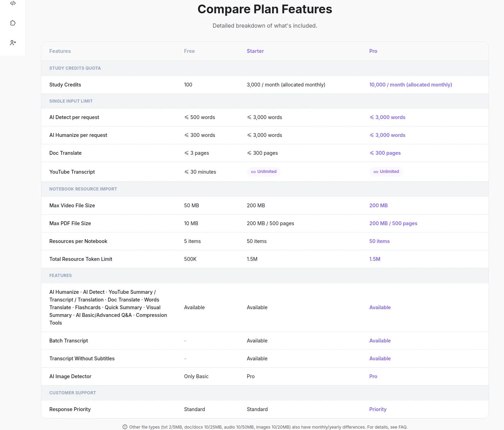Select the Starter column header

click(x=255, y=51)
